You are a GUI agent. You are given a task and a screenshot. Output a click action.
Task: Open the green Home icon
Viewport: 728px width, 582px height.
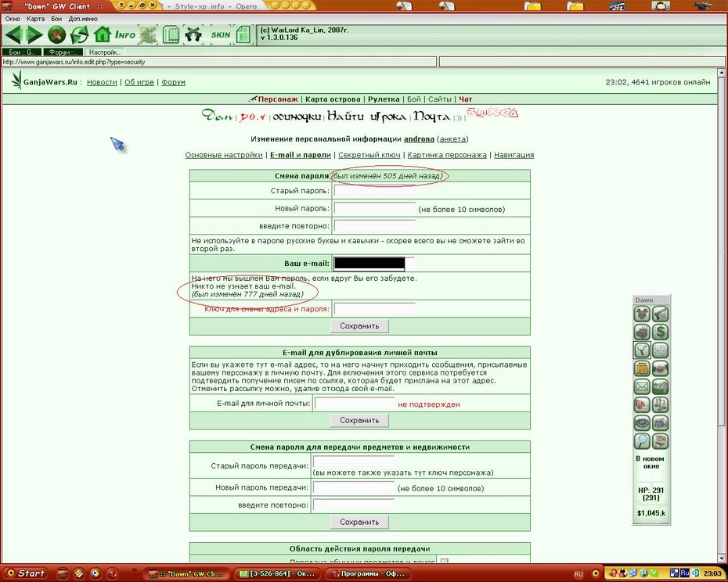(x=102, y=34)
